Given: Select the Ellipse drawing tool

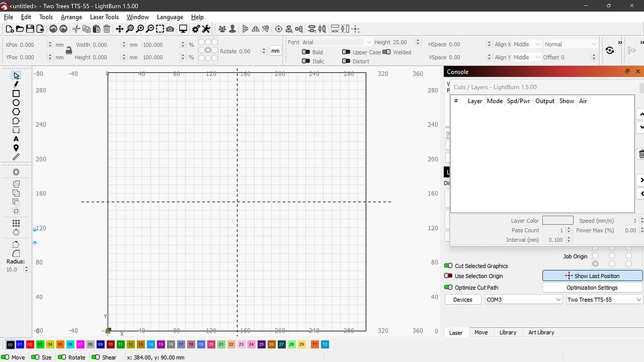Looking at the screenshot, I should click(16, 102).
